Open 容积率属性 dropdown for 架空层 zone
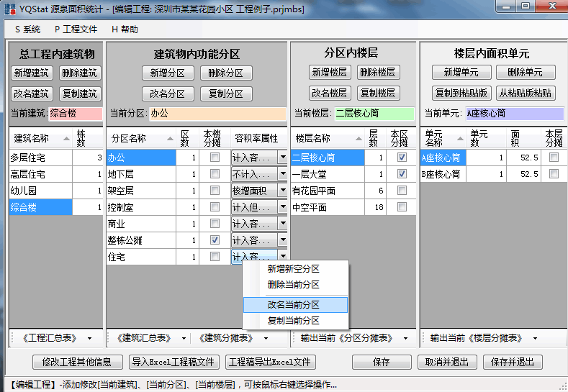568x392 pixels. pos(283,190)
